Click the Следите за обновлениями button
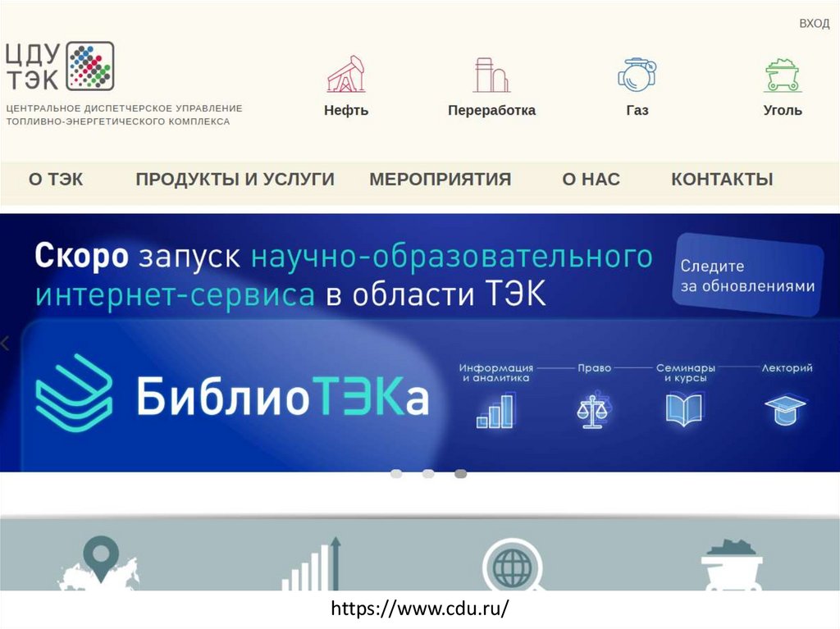 pyautogui.click(x=747, y=275)
